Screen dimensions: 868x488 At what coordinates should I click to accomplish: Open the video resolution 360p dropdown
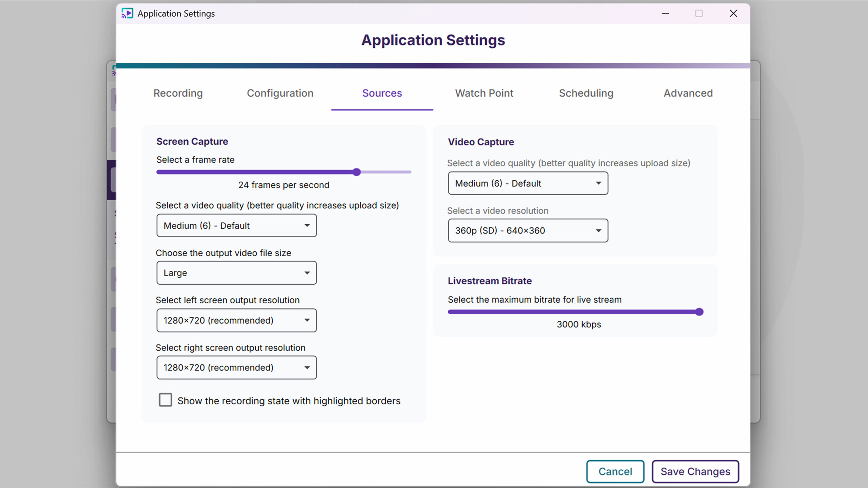[528, 230]
